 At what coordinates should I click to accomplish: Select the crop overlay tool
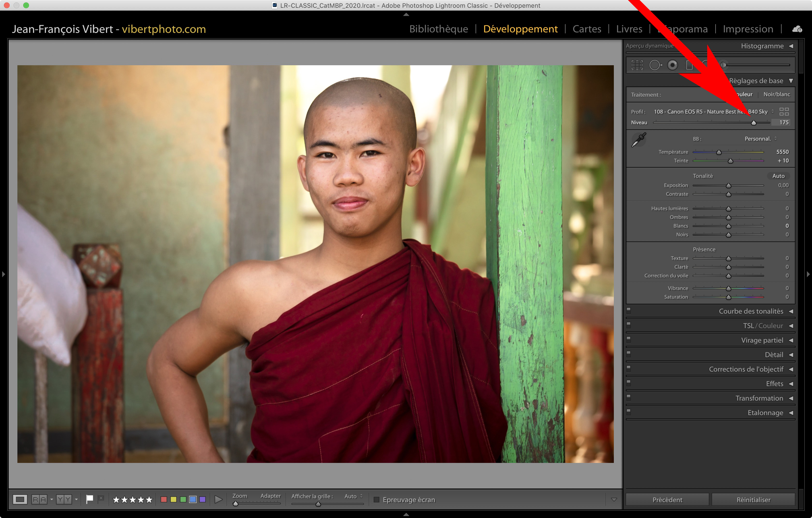pyautogui.click(x=637, y=65)
